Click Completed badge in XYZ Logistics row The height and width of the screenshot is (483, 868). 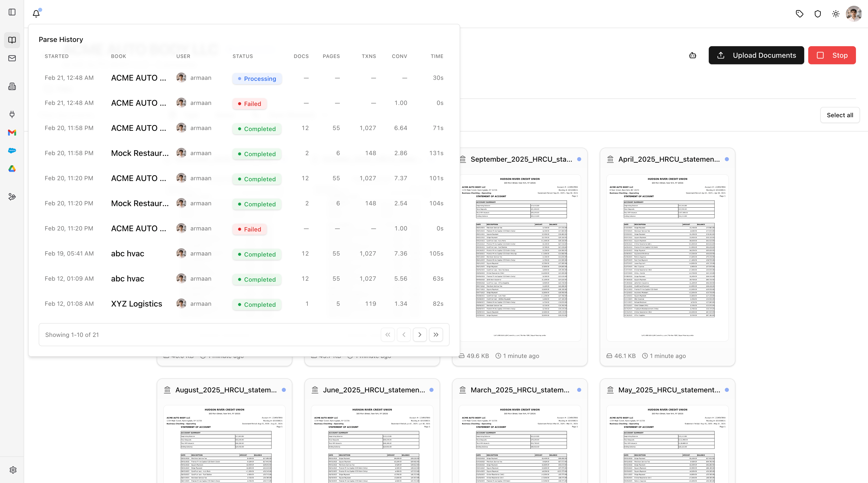coord(257,305)
